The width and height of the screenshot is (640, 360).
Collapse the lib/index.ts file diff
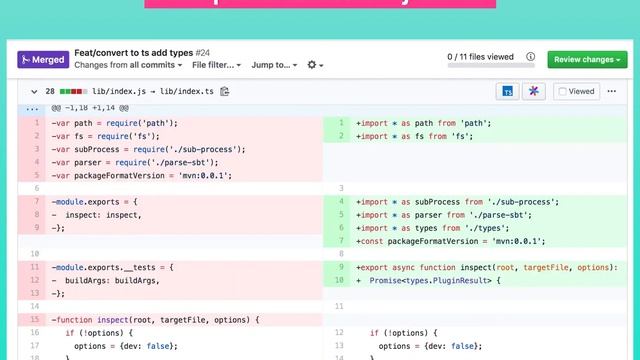coord(34,91)
